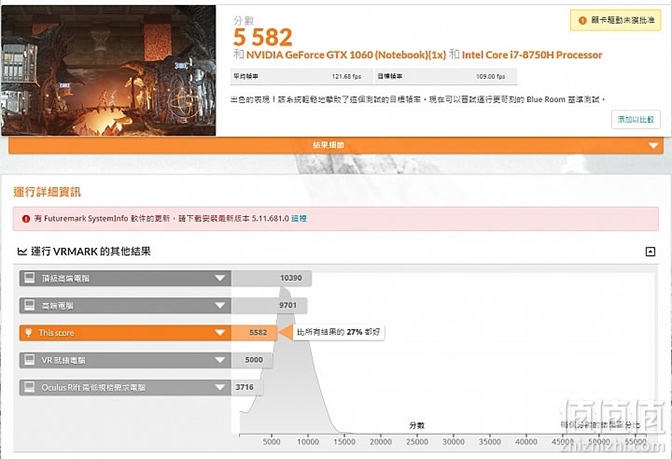Viewport: 672px width, 459px height.
Task: Click the 9701 score value
Action: (288, 305)
